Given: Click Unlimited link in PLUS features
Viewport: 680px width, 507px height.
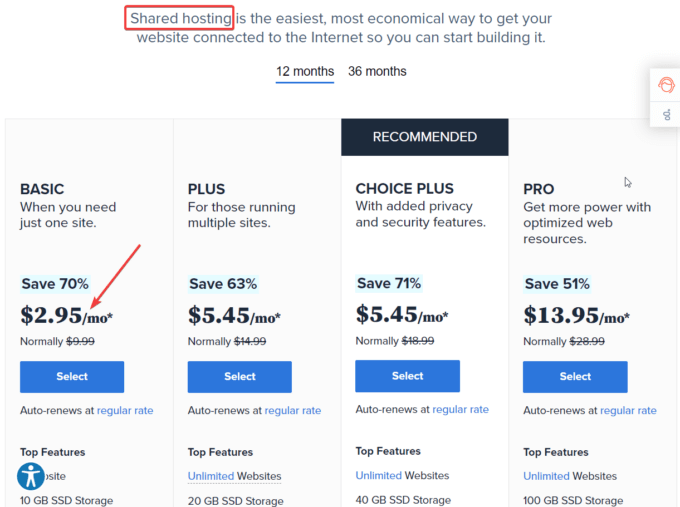Looking at the screenshot, I should [x=211, y=476].
